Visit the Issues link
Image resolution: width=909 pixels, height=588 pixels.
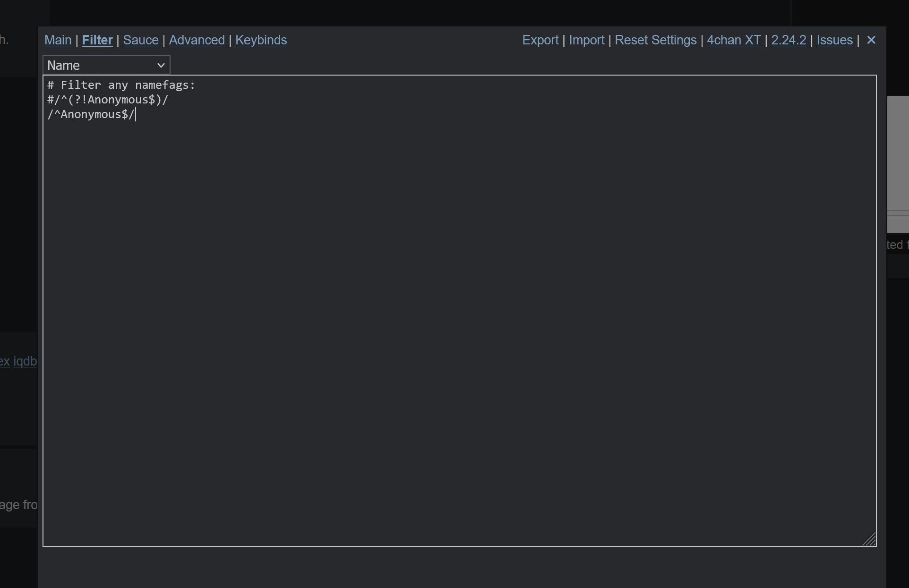834,40
